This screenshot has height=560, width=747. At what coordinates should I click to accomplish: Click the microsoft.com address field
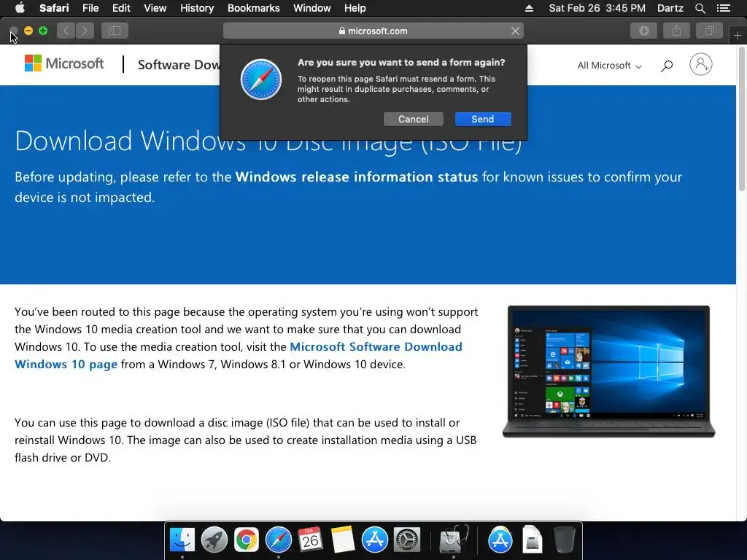(373, 31)
